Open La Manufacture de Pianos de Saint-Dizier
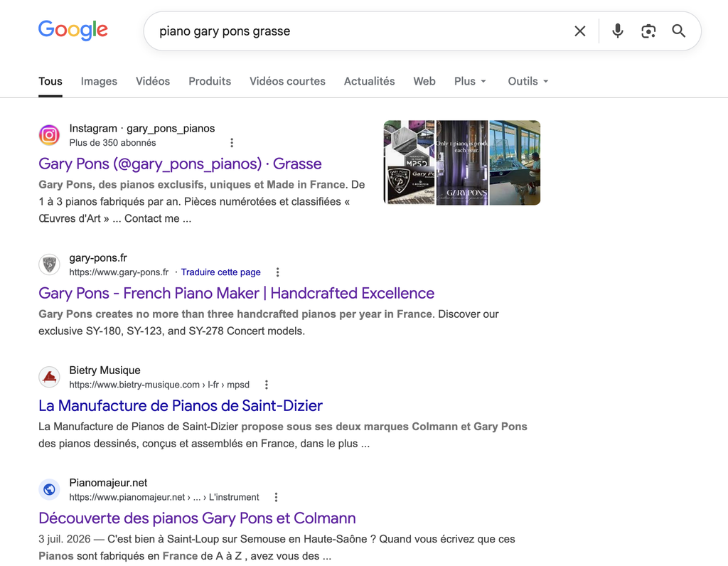Screen dimensions: 728x566 tap(181, 406)
